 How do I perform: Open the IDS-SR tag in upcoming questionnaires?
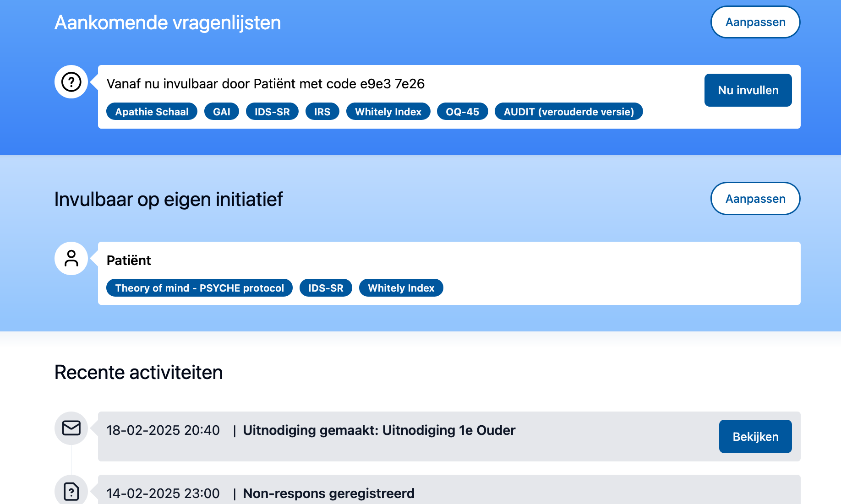(272, 111)
